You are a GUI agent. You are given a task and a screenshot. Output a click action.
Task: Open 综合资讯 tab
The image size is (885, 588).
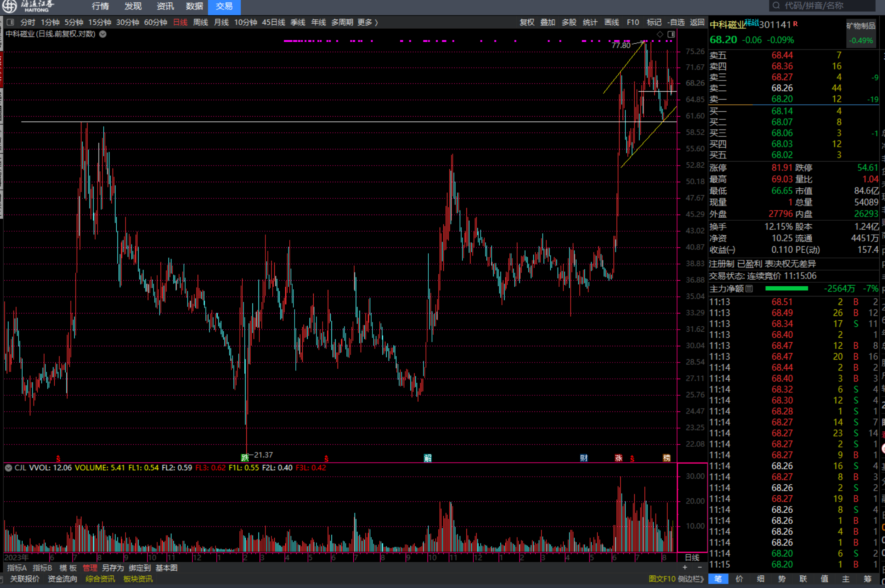click(x=100, y=579)
